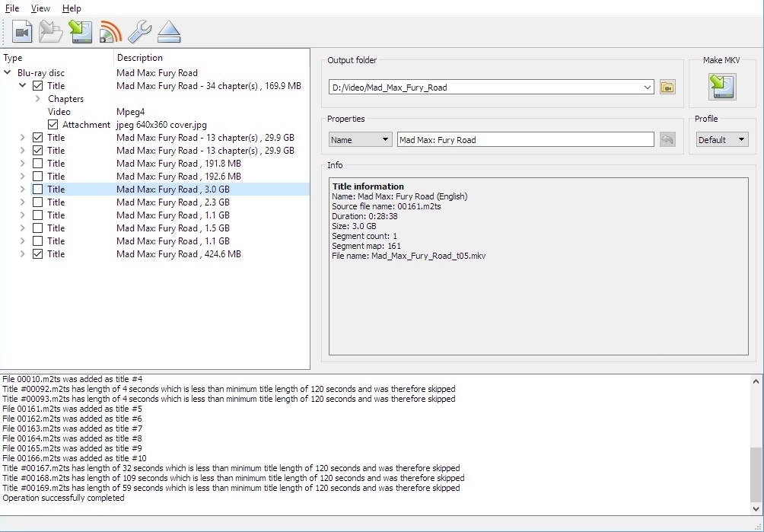Disable the checked 424.6 MB Title
Image resolution: width=764 pixels, height=532 pixels.
(x=37, y=253)
